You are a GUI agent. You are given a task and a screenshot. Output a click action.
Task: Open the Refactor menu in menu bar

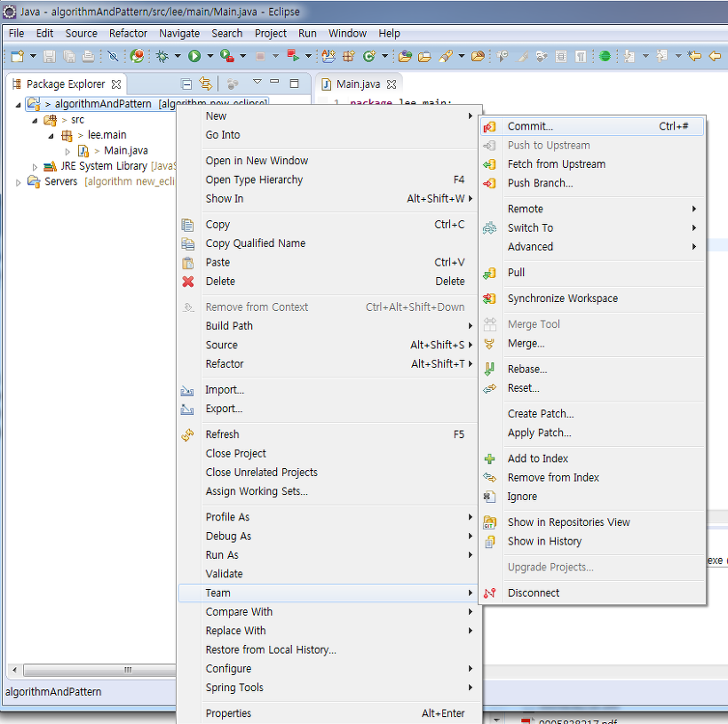(128, 34)
